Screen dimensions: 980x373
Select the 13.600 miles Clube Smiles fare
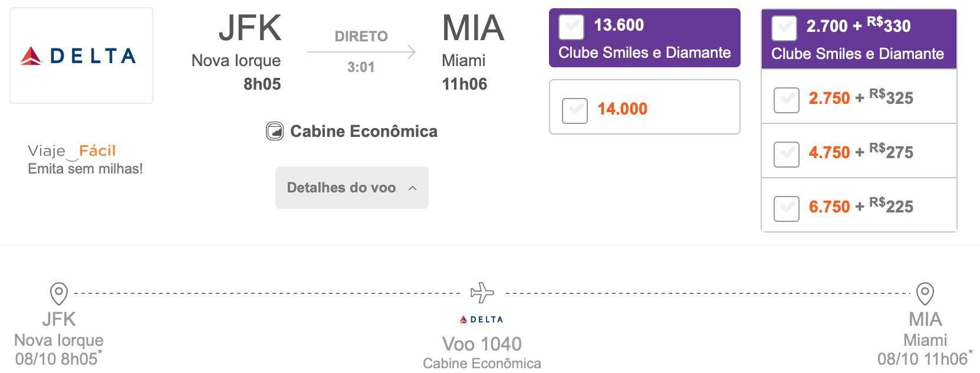(571, 27)
